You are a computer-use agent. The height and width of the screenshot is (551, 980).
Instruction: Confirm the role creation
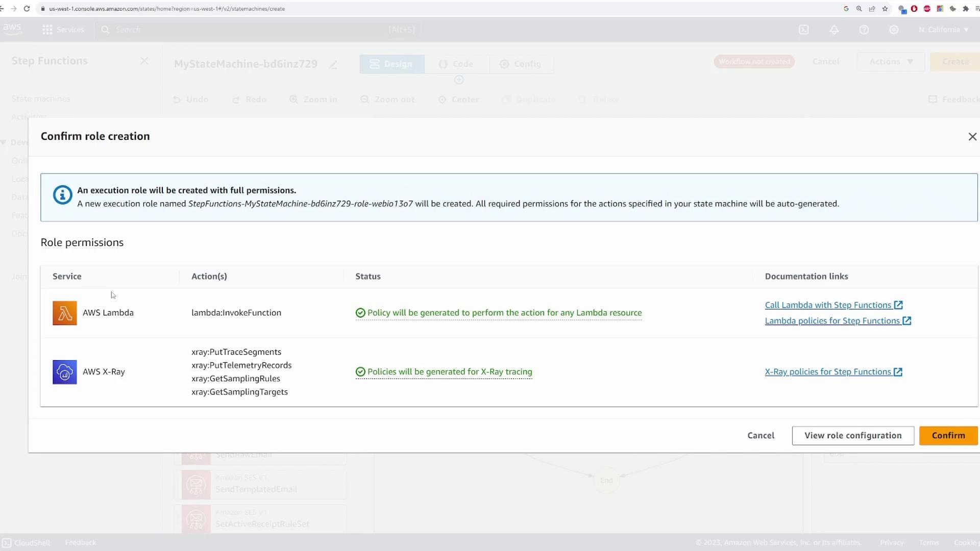click(x=948, y=435)
